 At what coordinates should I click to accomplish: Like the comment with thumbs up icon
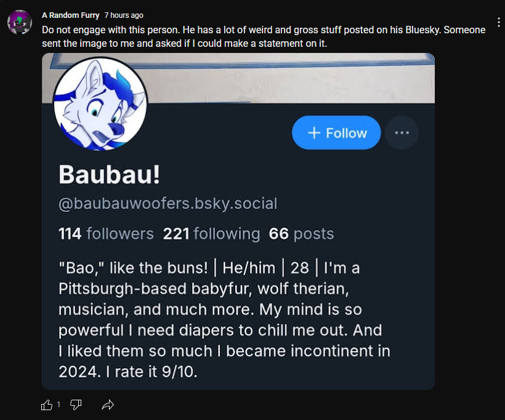pos(47,405)
